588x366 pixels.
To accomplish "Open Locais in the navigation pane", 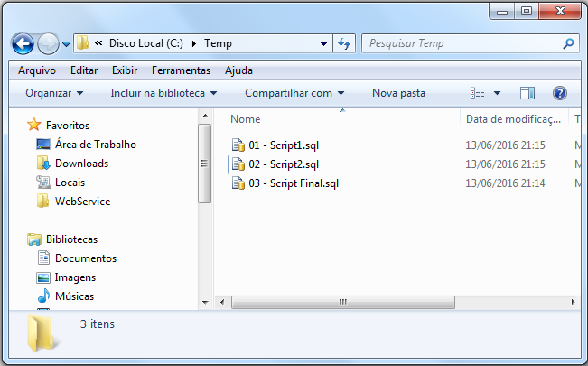I will (x=70, y=183).
